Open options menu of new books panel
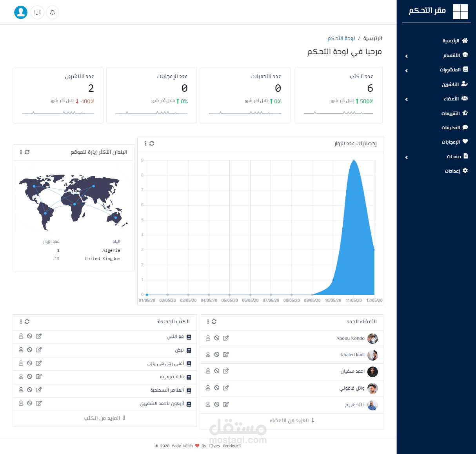Screen dimensions: 476x454 pyautogui.click(x=21, y=322)
